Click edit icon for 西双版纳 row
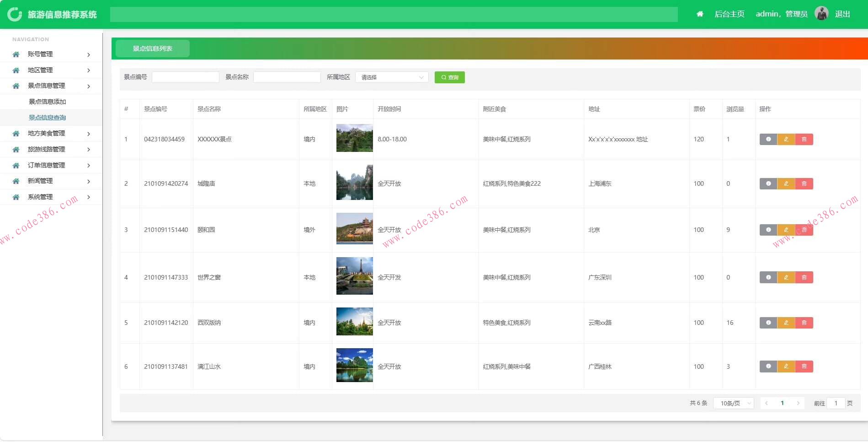Screen dimensions: 868x442 tap(786, 323)
